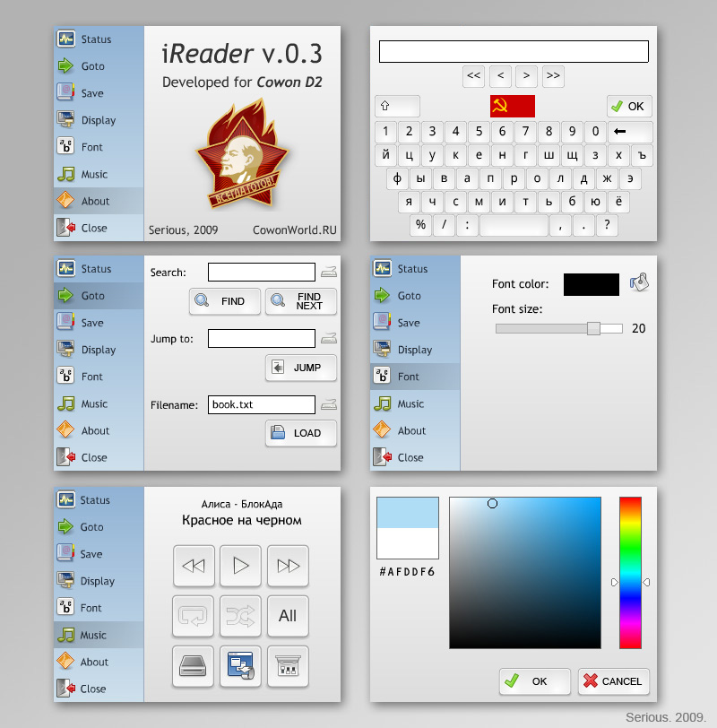Viewport: 717px width, 728px height.
Task: Jump to end with >> keyboard button
Action: click(x=553, y=75)
